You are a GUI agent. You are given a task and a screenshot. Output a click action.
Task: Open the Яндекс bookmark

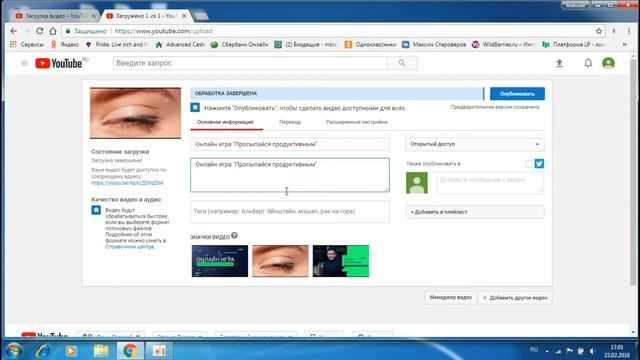(64, 44)
